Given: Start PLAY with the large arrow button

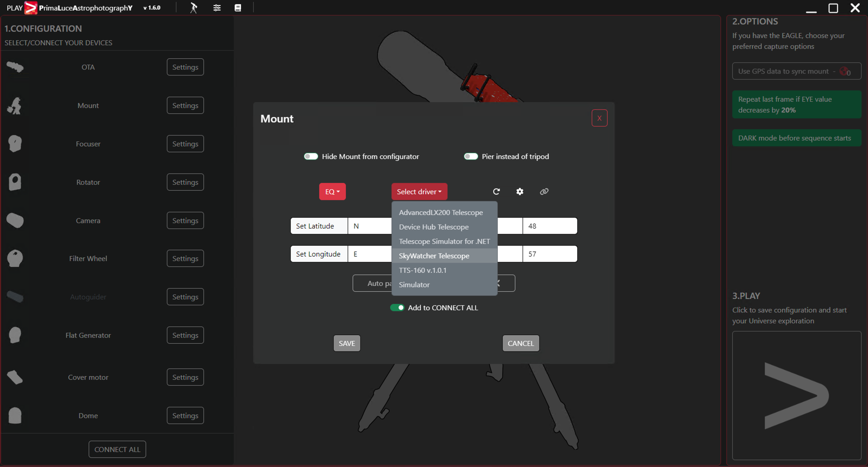Looking at the screenshot, I should pyautogui.click(x=797, y=396).
